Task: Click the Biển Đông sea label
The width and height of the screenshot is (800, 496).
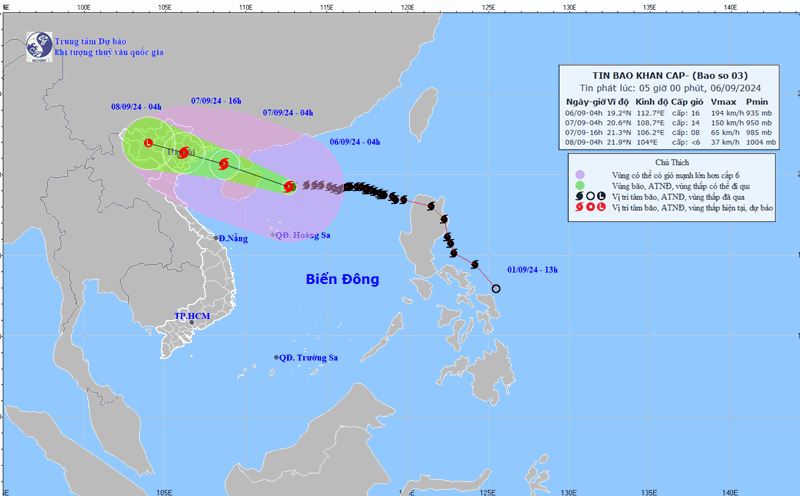Action: (x=342, y=279)
